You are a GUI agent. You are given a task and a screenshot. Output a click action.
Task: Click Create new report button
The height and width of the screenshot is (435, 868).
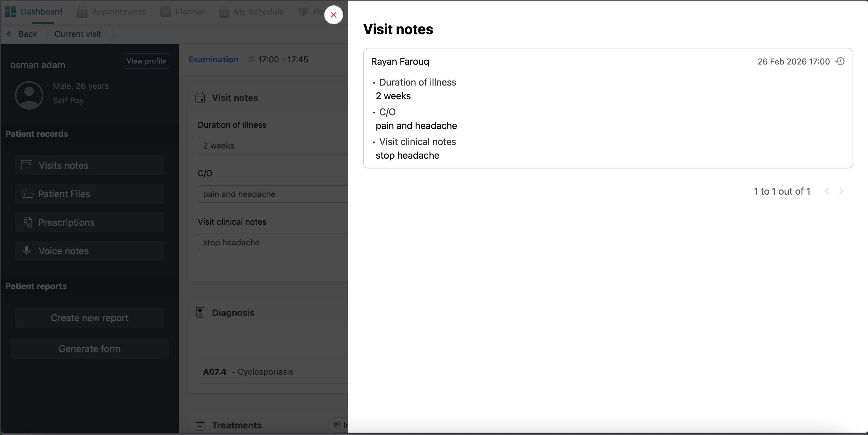pyautogui.click(x=89, y=318)
